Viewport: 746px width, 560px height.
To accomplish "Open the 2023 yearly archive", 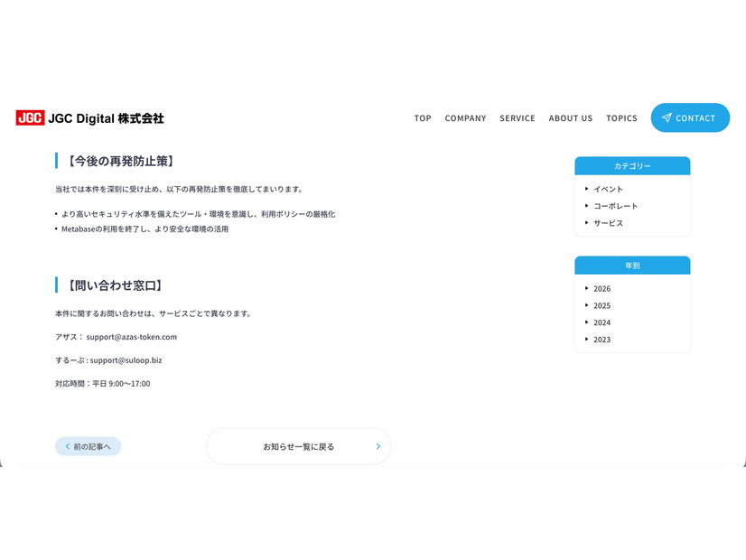I will (601, 340).
